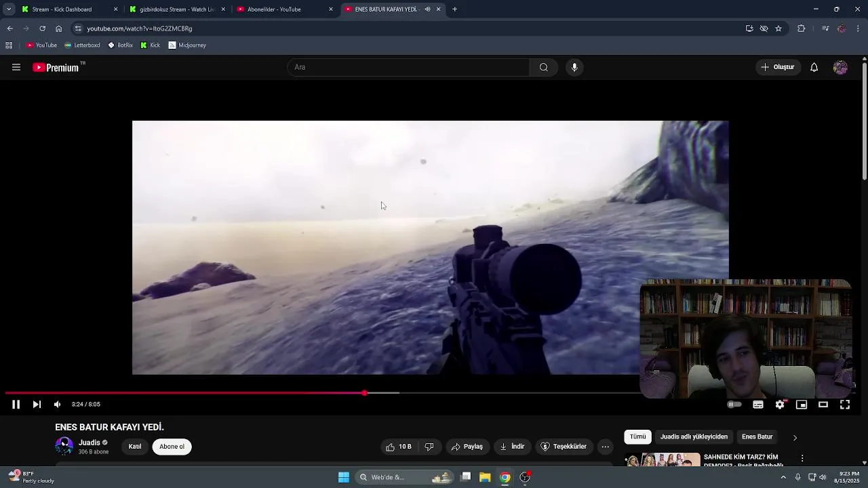This screenshot has width=868, height=488.
Task: Run the search with the magnifier button
Action: click(544, 67)
